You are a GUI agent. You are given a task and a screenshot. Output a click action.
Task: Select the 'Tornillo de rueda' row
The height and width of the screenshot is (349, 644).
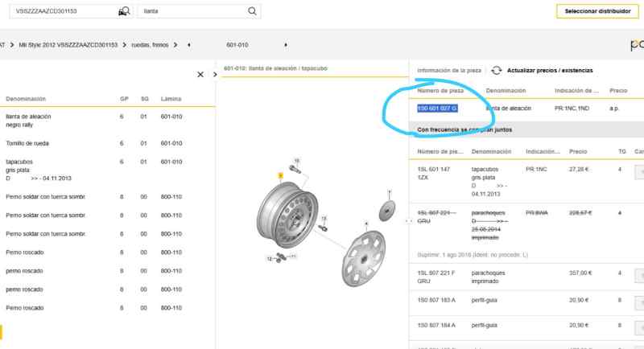coord(28,143)
